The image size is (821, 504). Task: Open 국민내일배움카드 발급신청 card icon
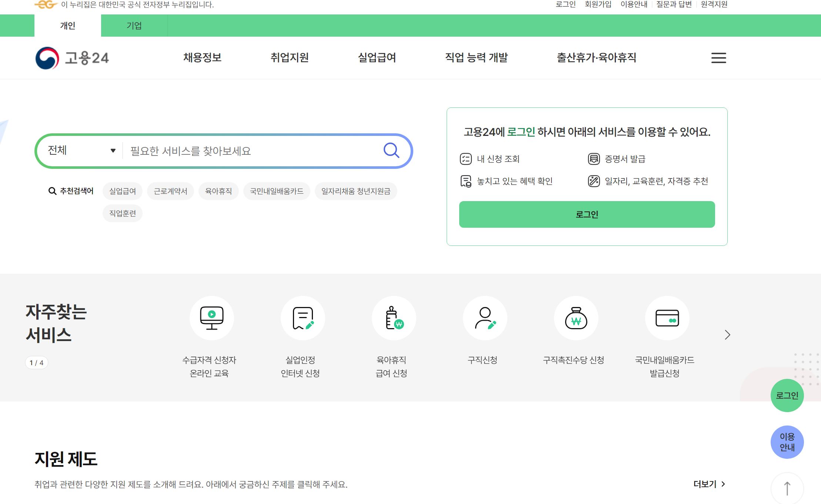(667, 318)
